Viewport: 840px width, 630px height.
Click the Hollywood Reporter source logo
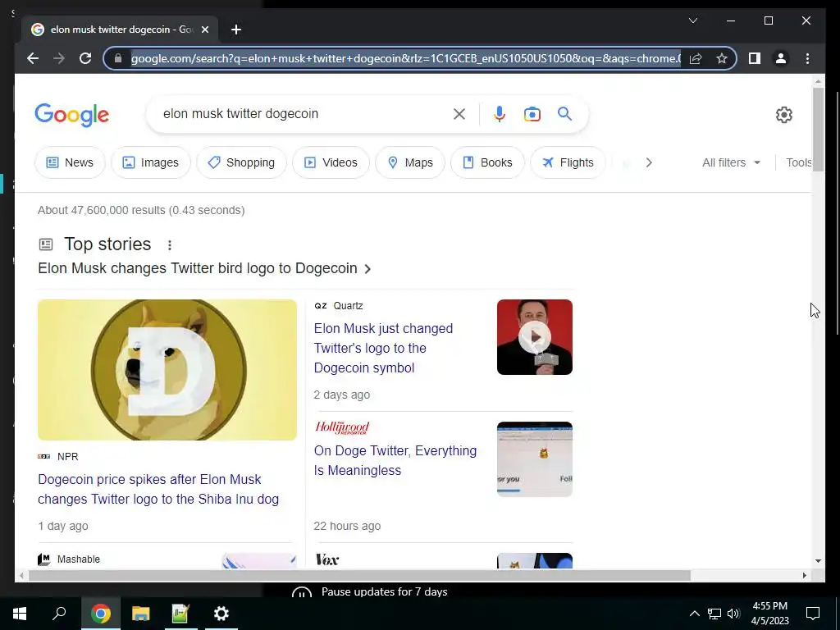342,427
